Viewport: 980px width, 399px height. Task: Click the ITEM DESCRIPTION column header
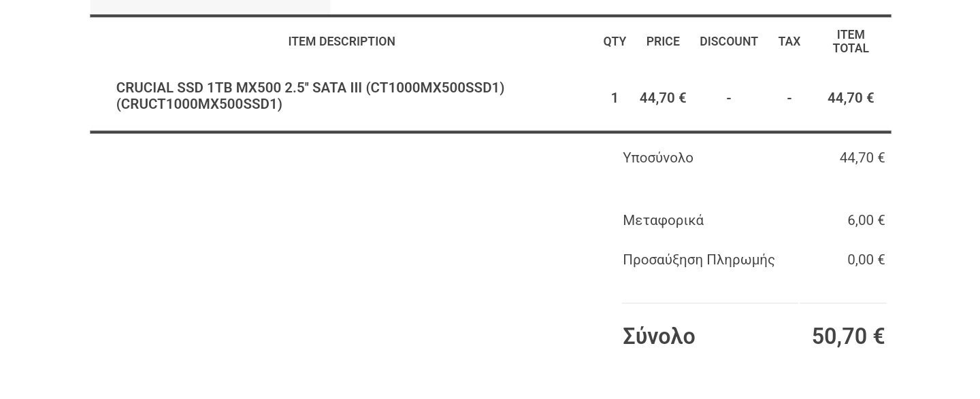coord(342,41)
